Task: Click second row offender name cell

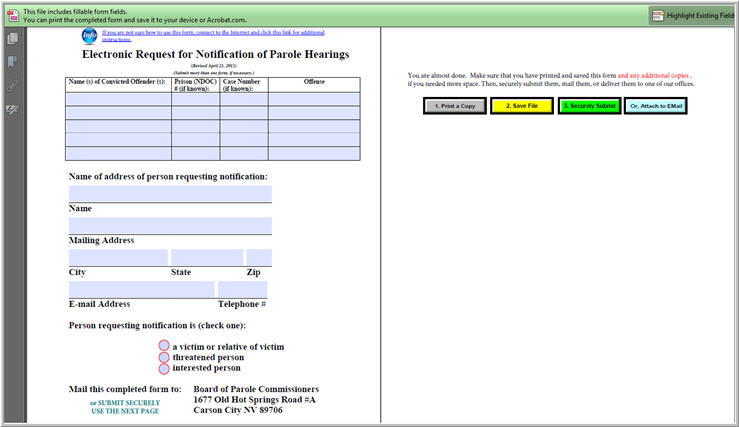Action: pyautogui.click(x=119, y=113)
